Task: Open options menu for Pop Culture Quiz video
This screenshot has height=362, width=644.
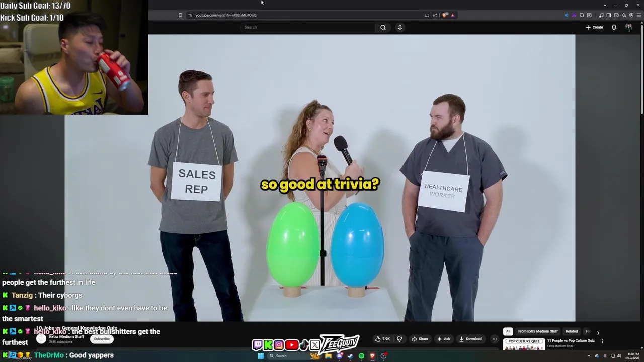Action: (x=602, y=341)
